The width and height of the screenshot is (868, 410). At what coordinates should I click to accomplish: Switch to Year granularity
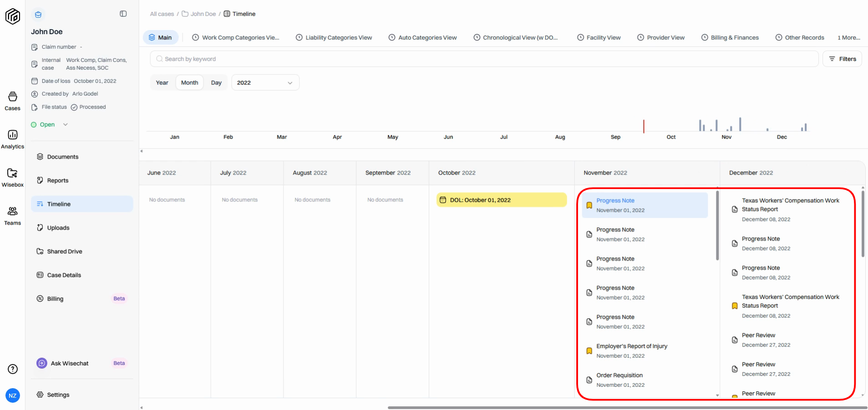(162, 82)
